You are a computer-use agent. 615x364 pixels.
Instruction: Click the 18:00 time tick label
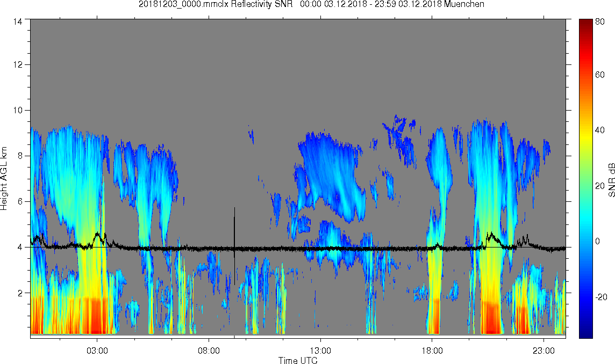432,351
